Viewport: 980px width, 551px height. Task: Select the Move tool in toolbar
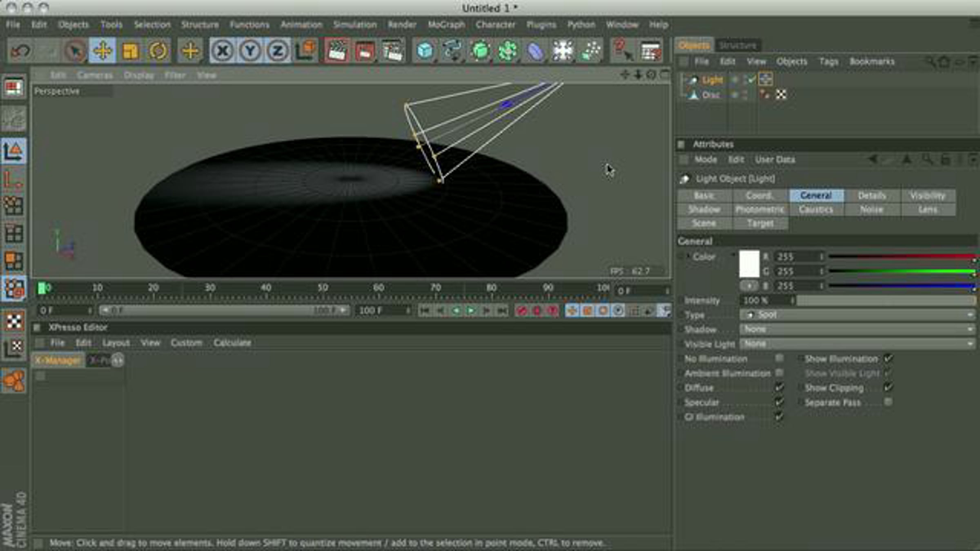(x=102, y=51)
